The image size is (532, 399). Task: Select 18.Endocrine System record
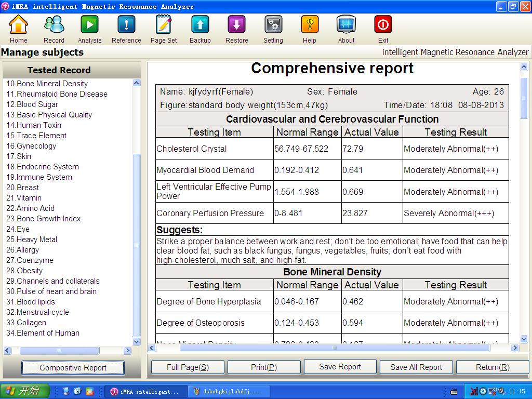pos(43,167)
